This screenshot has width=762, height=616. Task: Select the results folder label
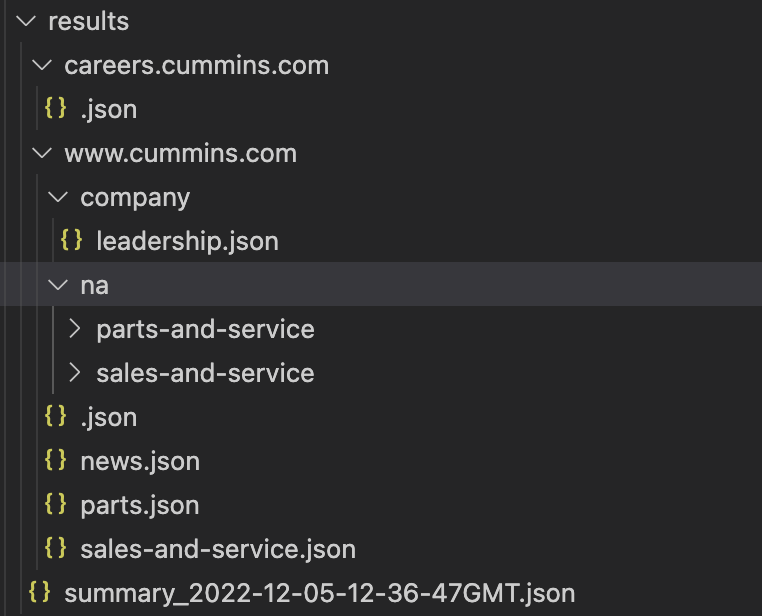pyautogui.click(x=88, y=21)
